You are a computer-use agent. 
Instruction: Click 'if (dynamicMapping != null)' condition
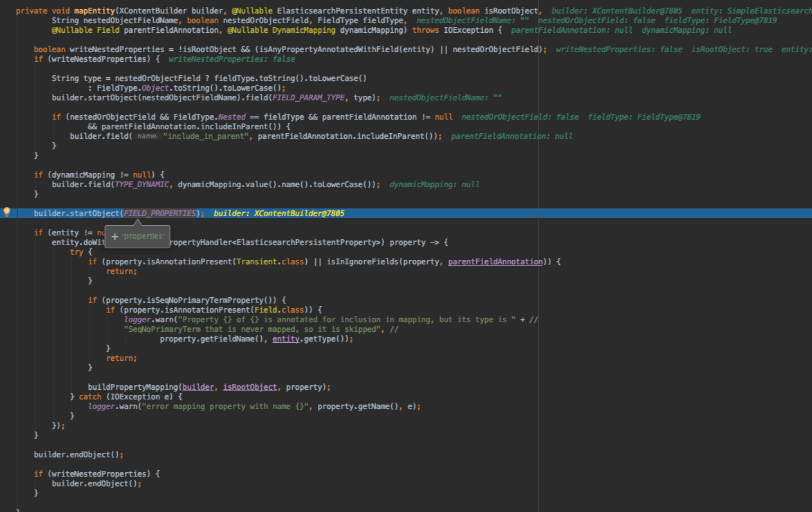coord(99,175)
